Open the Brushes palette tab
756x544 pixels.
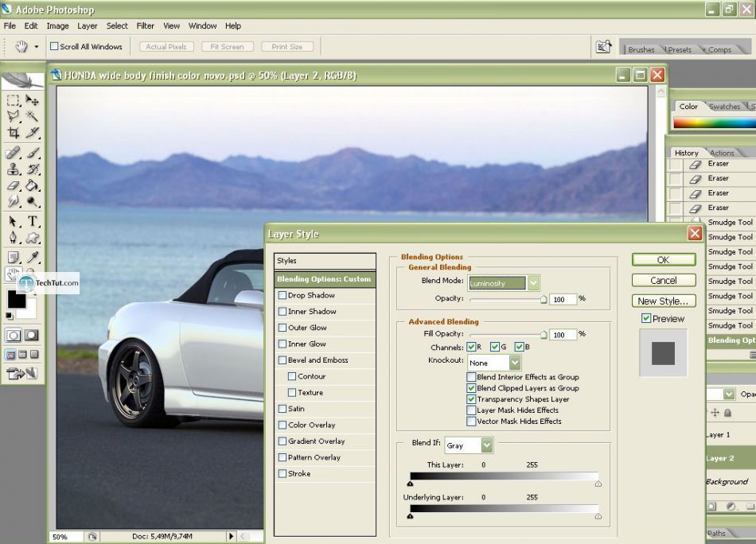point(641,49)
